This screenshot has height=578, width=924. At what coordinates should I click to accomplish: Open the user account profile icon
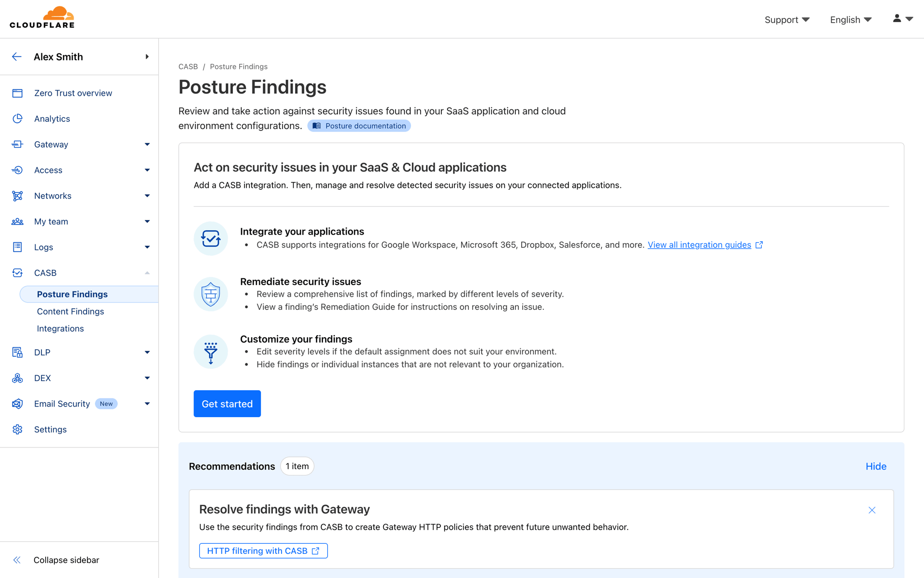coord(897,18)
